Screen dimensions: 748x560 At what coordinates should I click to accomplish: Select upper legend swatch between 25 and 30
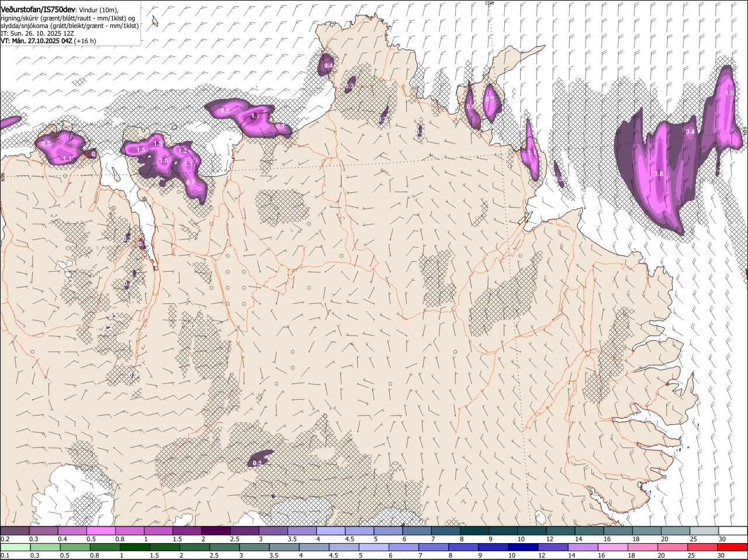coord(704,531)
